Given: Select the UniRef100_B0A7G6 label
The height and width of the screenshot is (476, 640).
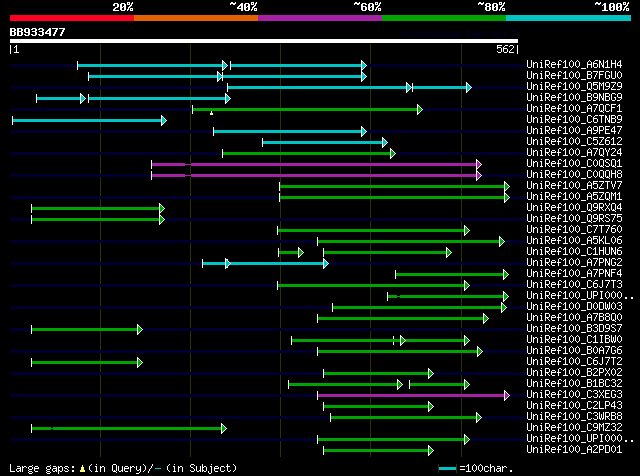Looking at the screenshot, I should tap(574, 351).
